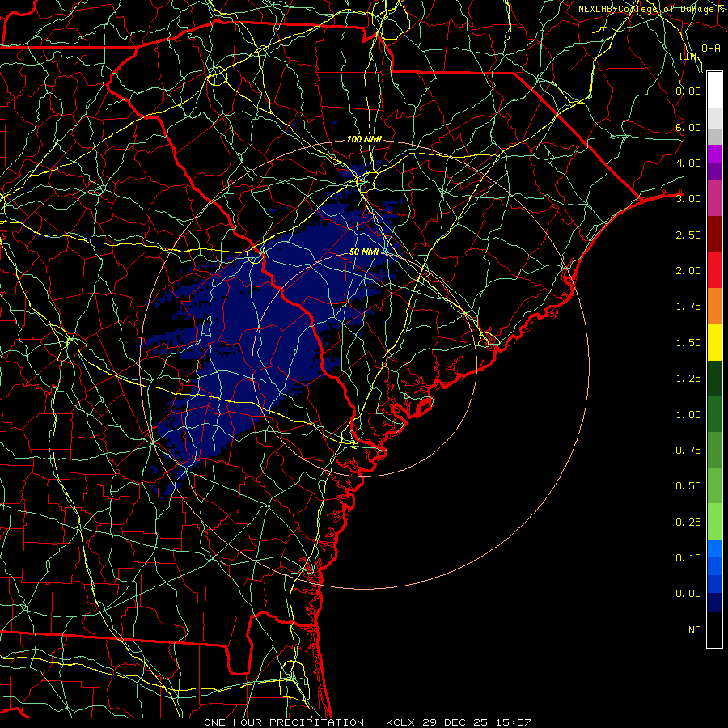Click the 3.00 legend value
Viewport: 728px width, 728px height.
(x=688, y=199)
